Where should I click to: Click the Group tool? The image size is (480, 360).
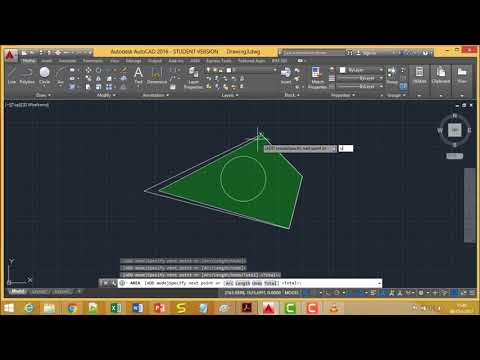tap(392, 75)
